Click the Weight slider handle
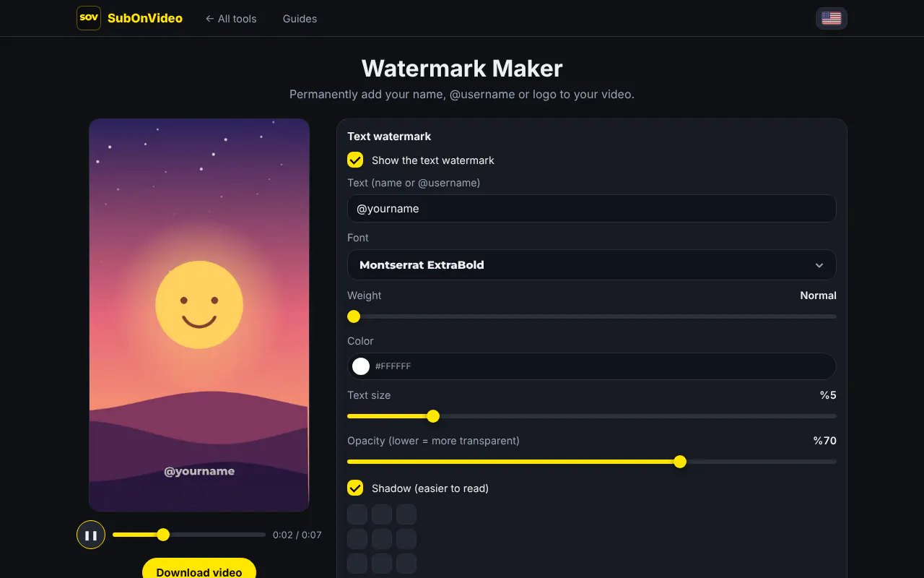Viewport: 924px width, 578px height. 354,316
